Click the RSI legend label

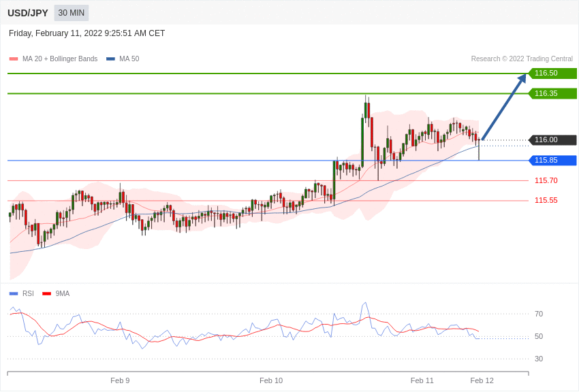click(x=28, y=293)
